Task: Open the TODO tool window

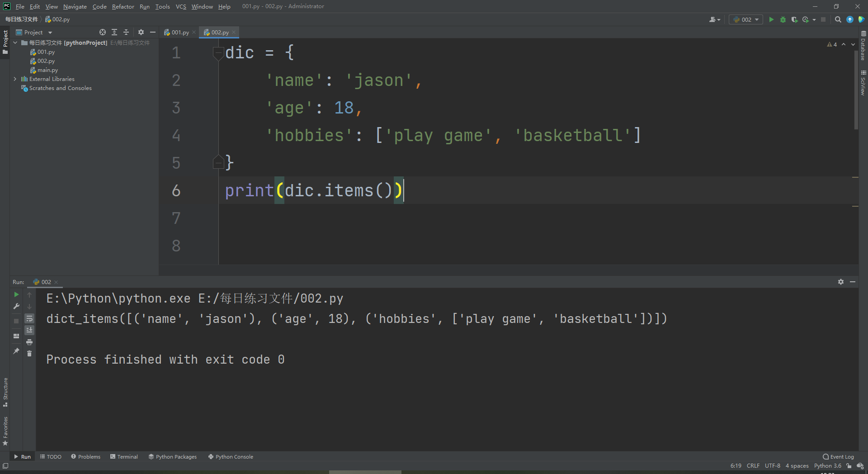Action: coord(51,457)
